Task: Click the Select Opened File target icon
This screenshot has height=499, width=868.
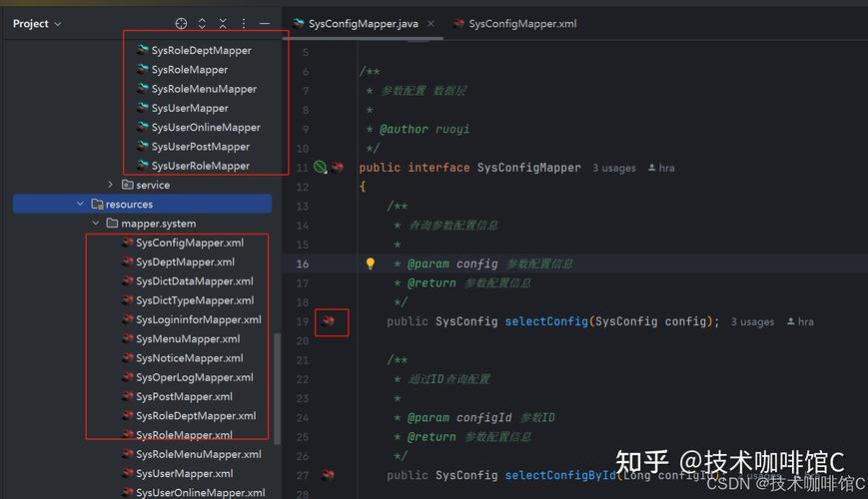Action: pos(181,23)
